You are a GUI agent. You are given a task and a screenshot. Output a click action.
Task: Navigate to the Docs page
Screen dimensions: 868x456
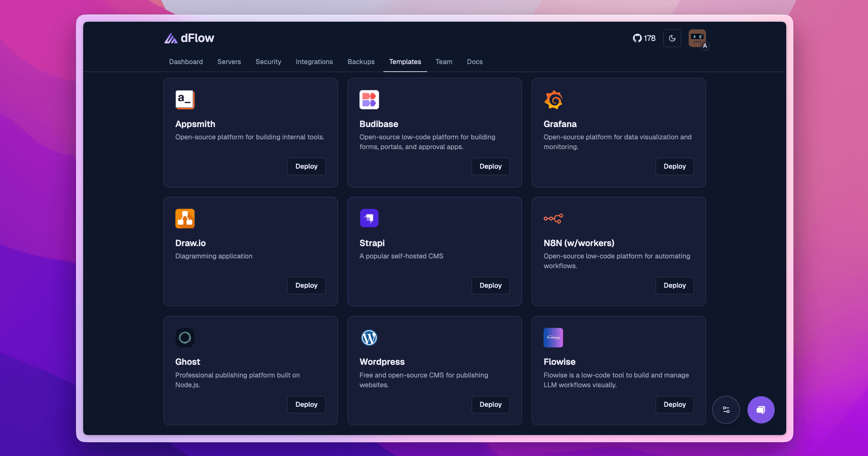coord(475,62)
